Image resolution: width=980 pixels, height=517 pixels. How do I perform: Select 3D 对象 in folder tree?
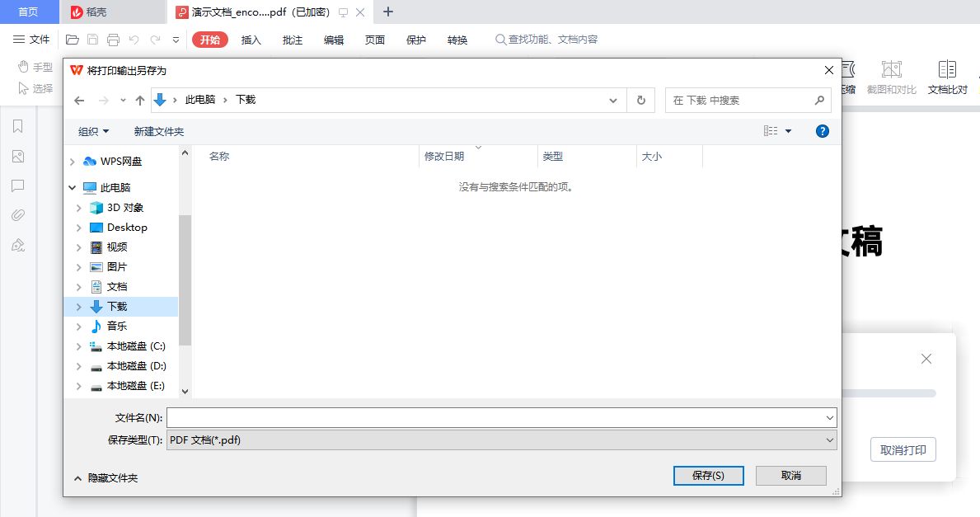[x=125, y=208]
